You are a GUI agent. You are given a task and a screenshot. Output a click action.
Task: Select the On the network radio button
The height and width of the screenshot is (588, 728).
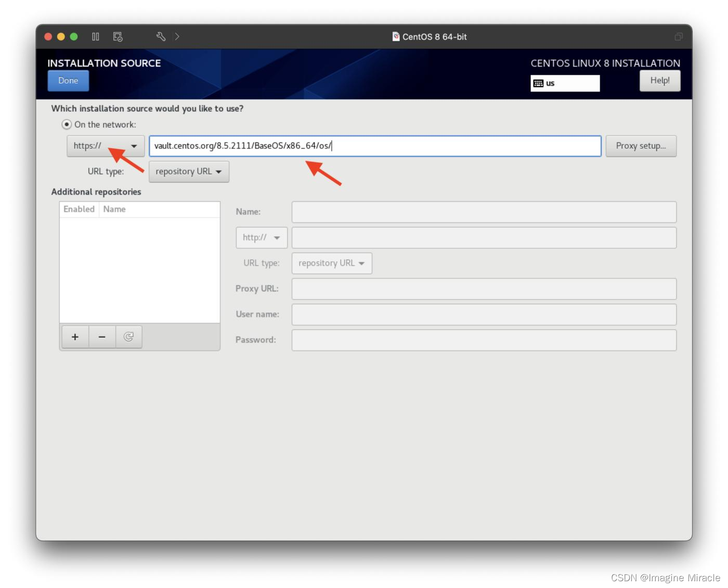click(x=66, y=124)
